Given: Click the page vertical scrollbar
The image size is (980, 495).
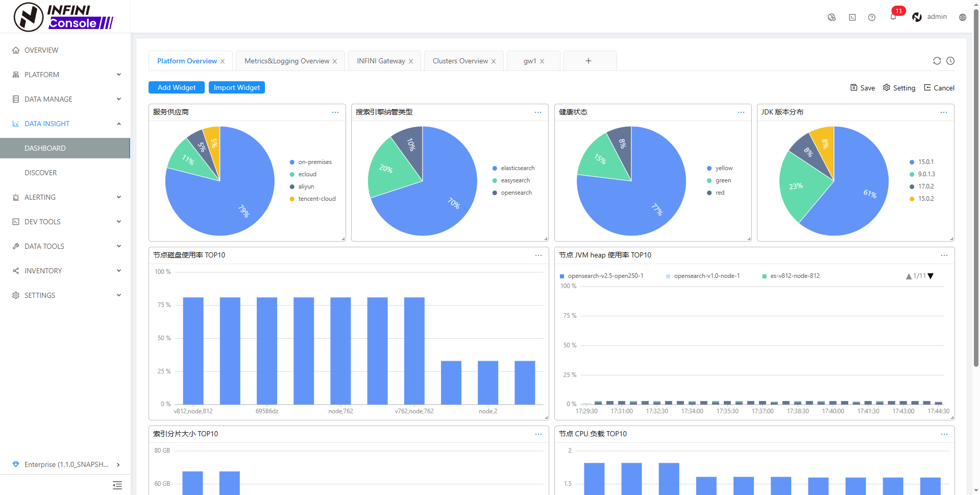Looking at the screenshot, I should (976, 189).
